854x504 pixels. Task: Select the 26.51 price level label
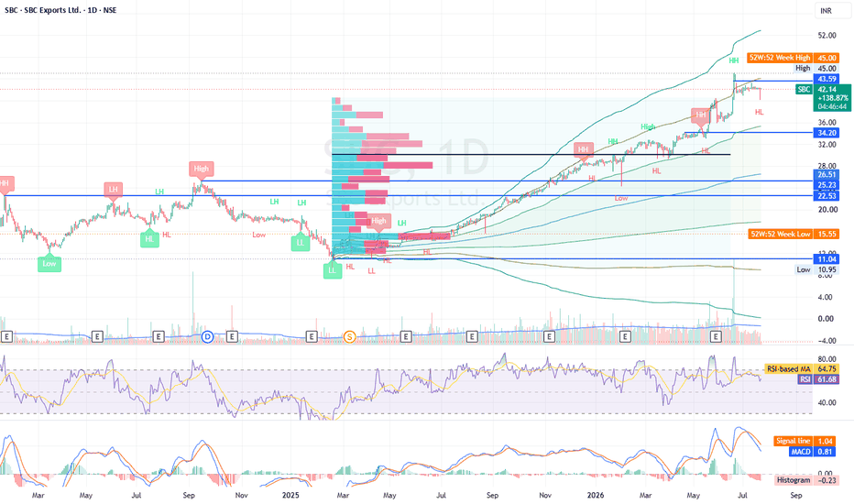pos(827,174)
